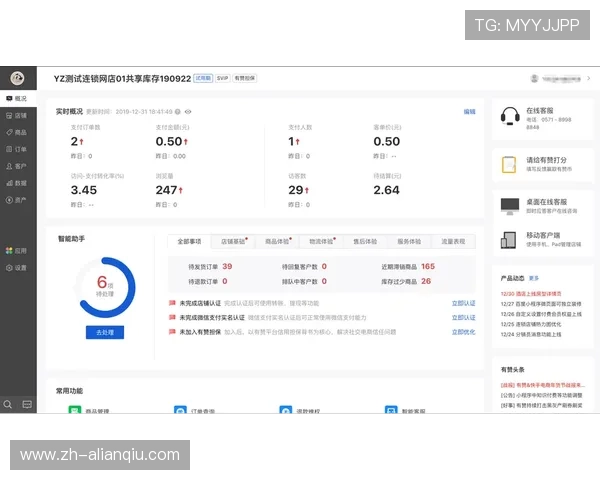Click the 试用期 trial badge
The image size is (600, 480).
[x=203, y=78]
